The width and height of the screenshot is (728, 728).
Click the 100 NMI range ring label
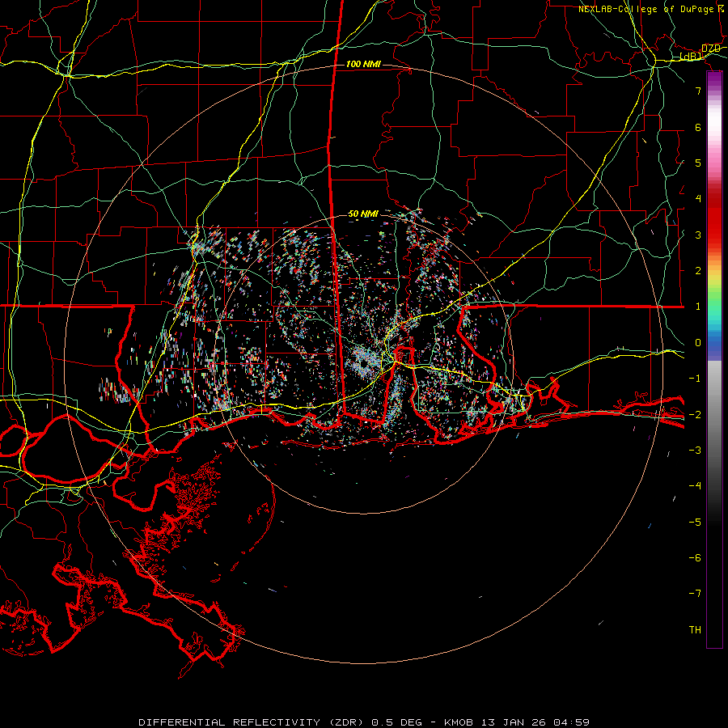click(x=363, y=64)
